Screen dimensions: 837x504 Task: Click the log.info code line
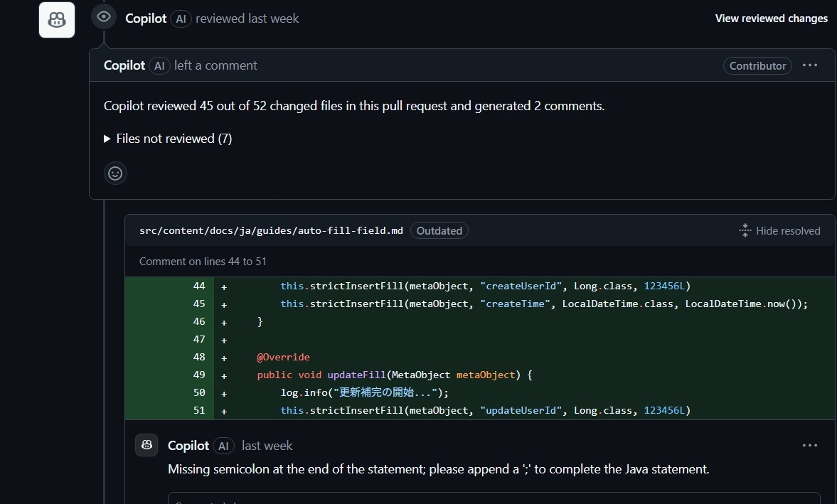click(365, 392)
